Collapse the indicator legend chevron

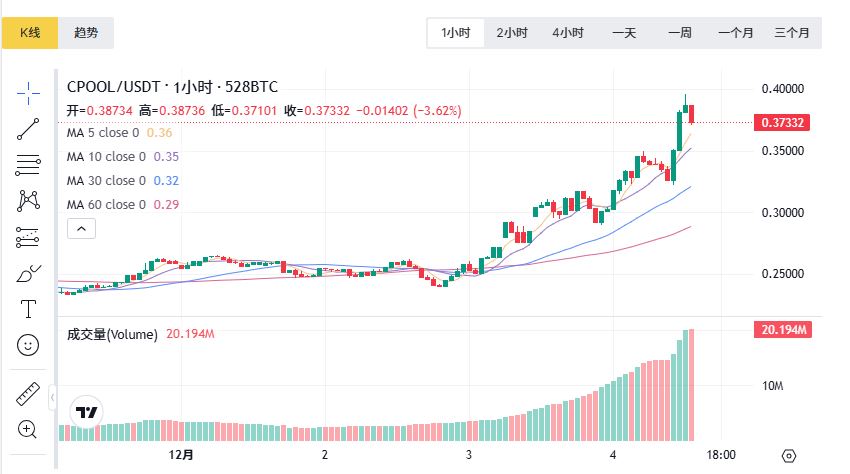82,229
